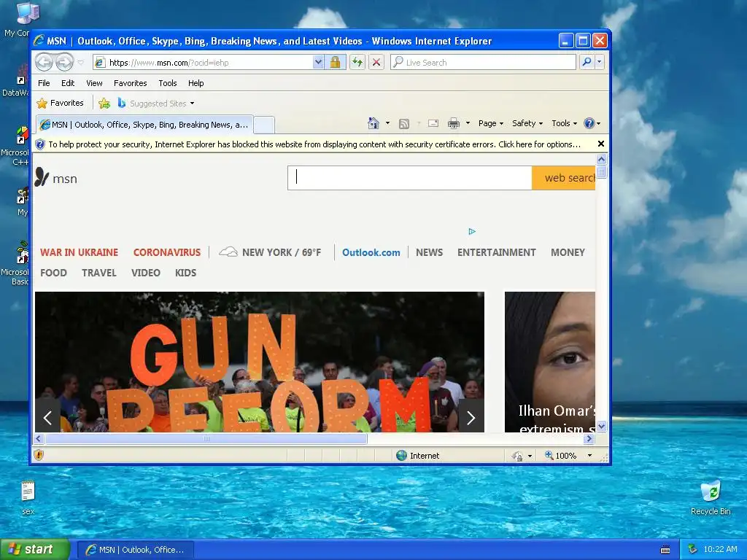Open KIDS section link
Viewport: 747px width, 560px height.
point(186,273)
